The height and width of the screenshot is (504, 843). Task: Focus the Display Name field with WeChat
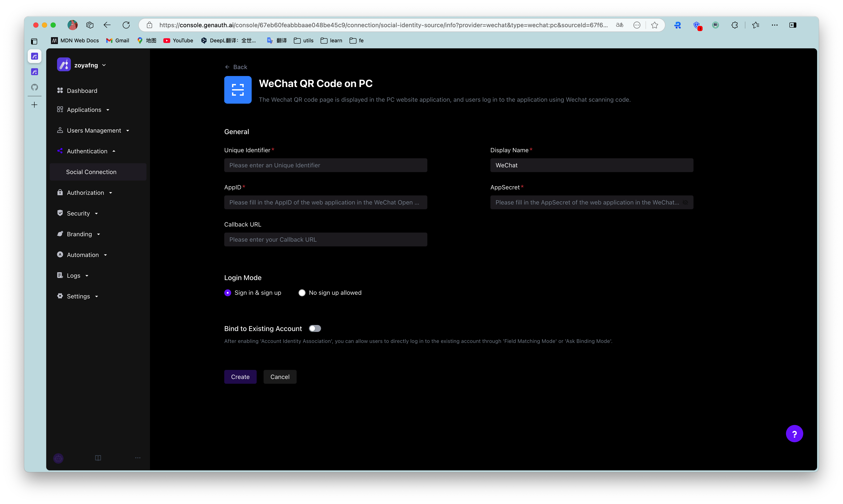coord(592,165)
